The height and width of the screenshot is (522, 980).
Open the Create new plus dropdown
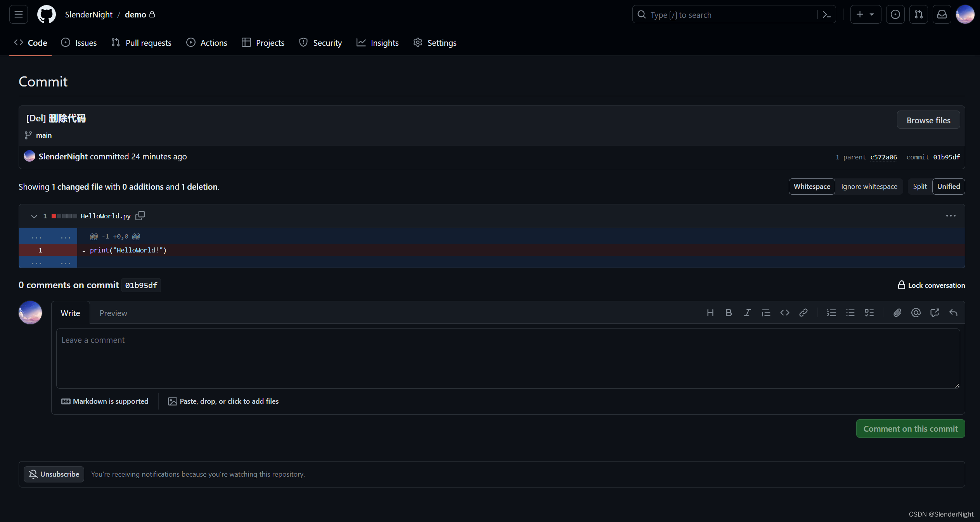pyautogui.click(x=865, y=15)
